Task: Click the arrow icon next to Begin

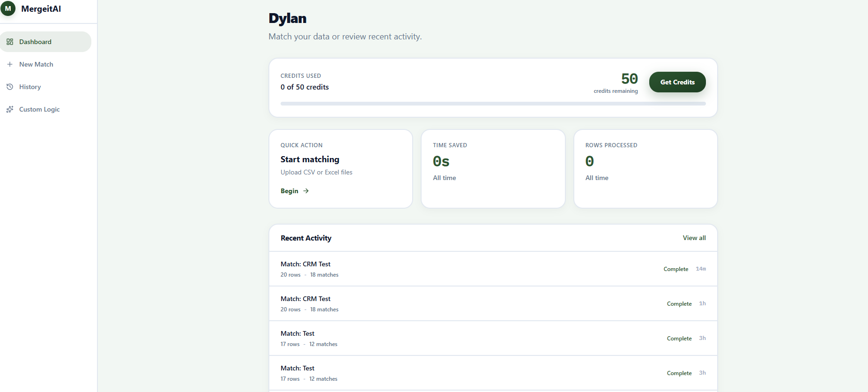Action: (x=306, y=191)
